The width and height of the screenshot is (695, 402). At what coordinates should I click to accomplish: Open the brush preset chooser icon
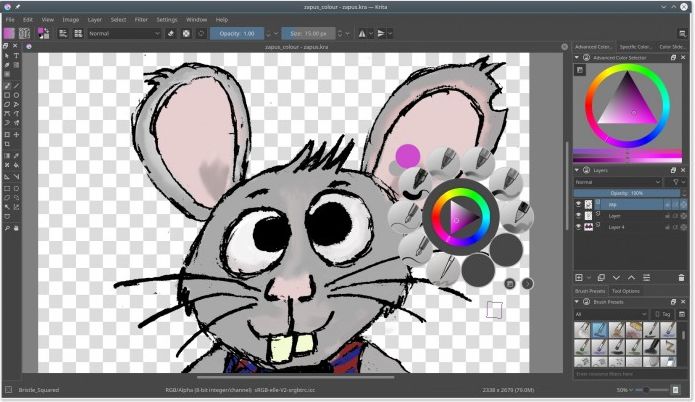78,33
